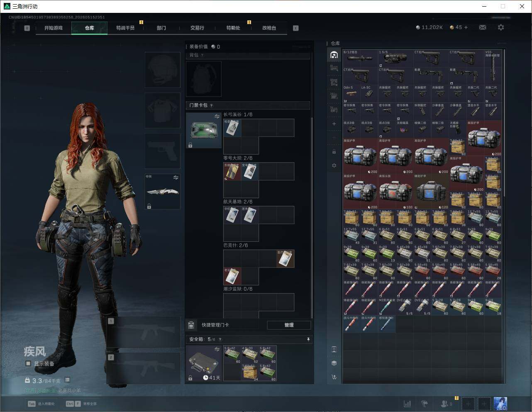Click the 11,202K currency balance
The image size is (532, 412).
pos(430,27)
